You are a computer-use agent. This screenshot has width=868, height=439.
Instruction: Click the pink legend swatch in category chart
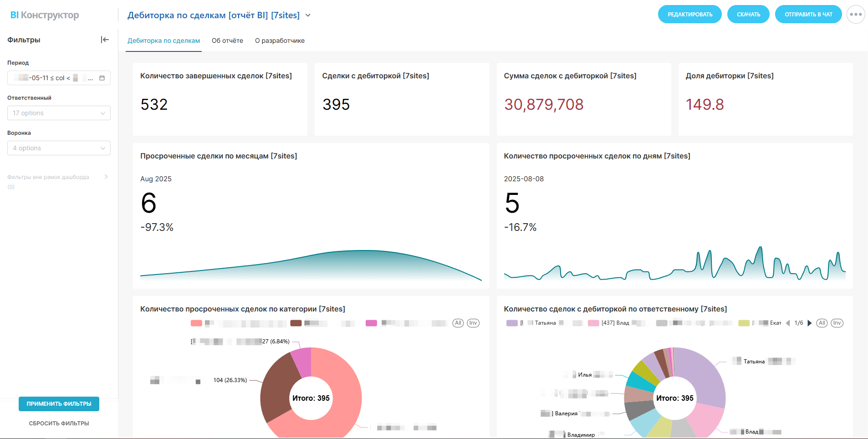(371, 323)
